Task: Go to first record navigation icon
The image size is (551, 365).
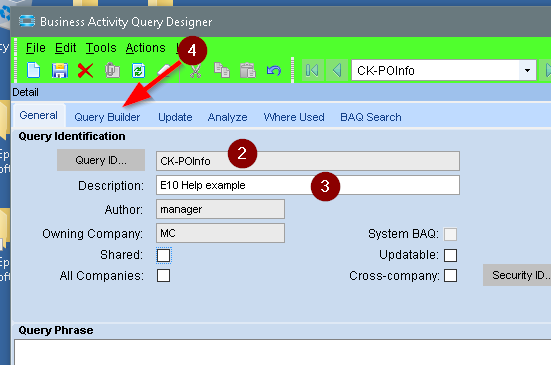Action: (312, 71)
